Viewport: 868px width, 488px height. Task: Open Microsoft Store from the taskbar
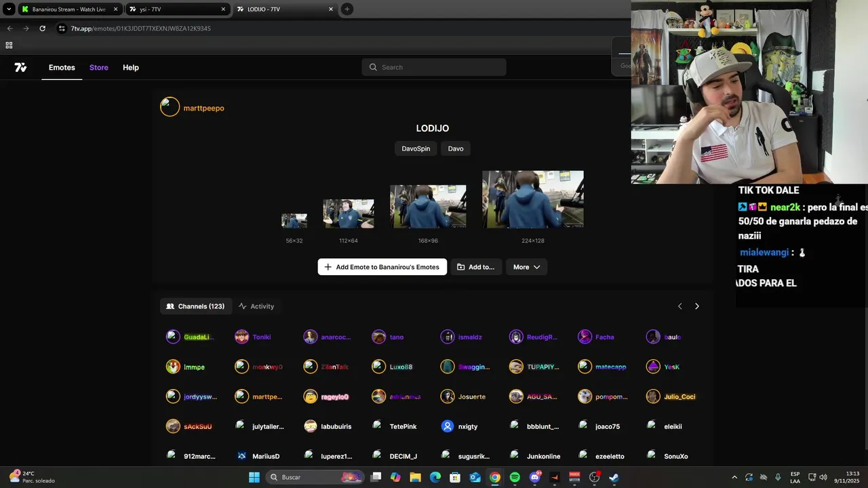[455, 477]
